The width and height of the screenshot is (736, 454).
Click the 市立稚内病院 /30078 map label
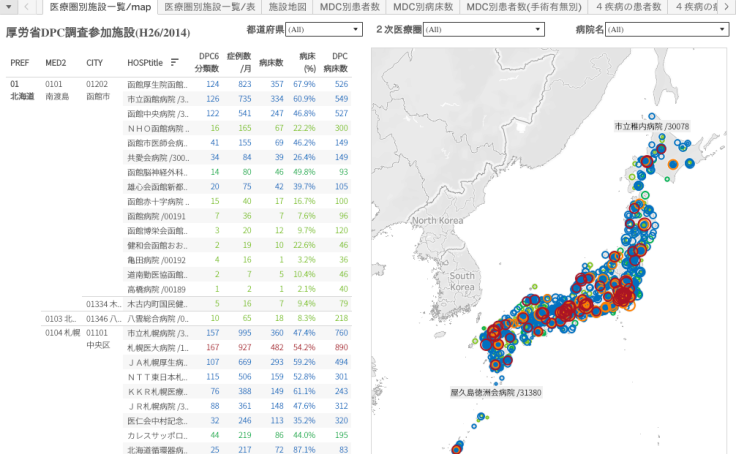coord(651,127)
